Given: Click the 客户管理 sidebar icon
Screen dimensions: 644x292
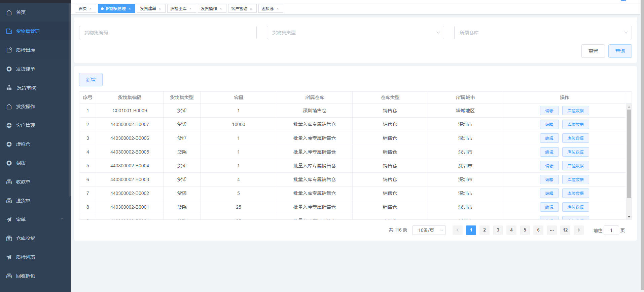Looking at the screenshot, I should pyautogui.click(x=9, y=125).
